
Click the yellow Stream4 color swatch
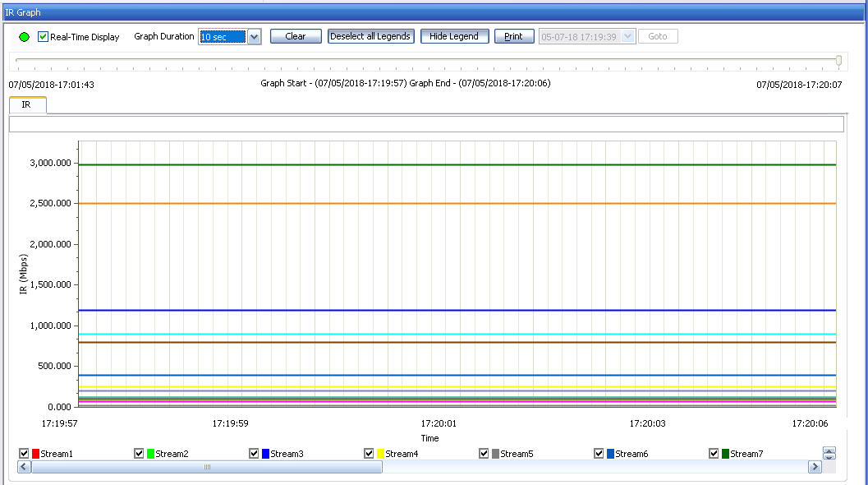tap(381, 454)
